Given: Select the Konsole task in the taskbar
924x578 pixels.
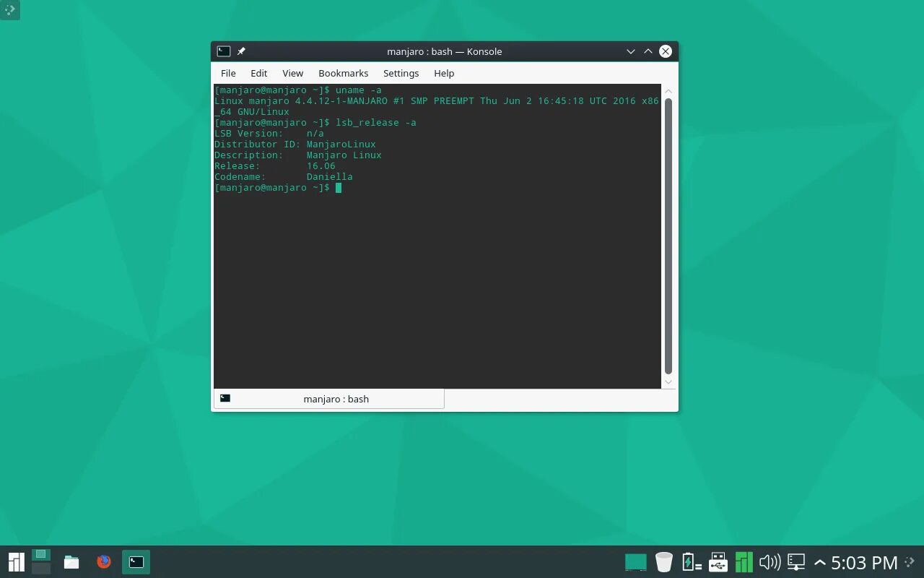Looking at the screenshot, I should pyautogui.click(x=136, y=562).
